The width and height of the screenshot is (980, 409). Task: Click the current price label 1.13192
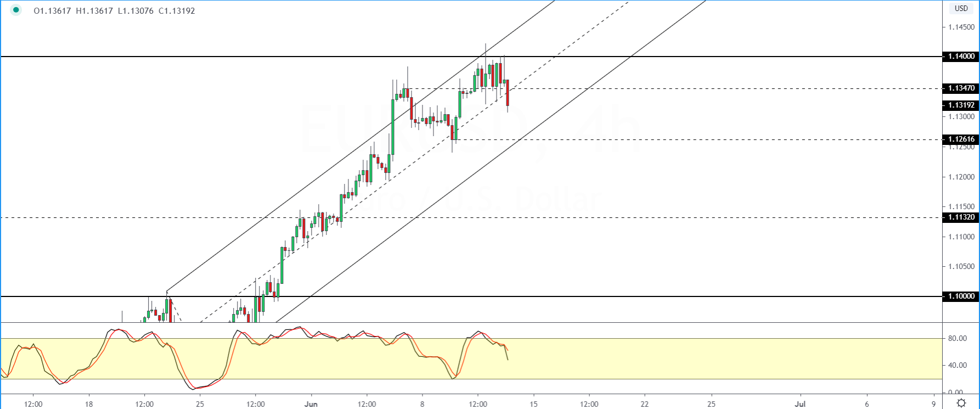click(x=961, y=105)
